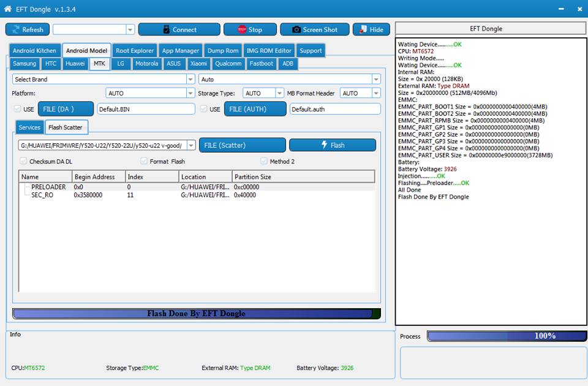The image size is (588, 386).
Task: Minimize the EFT Dongle window
Action: [561, 9]
